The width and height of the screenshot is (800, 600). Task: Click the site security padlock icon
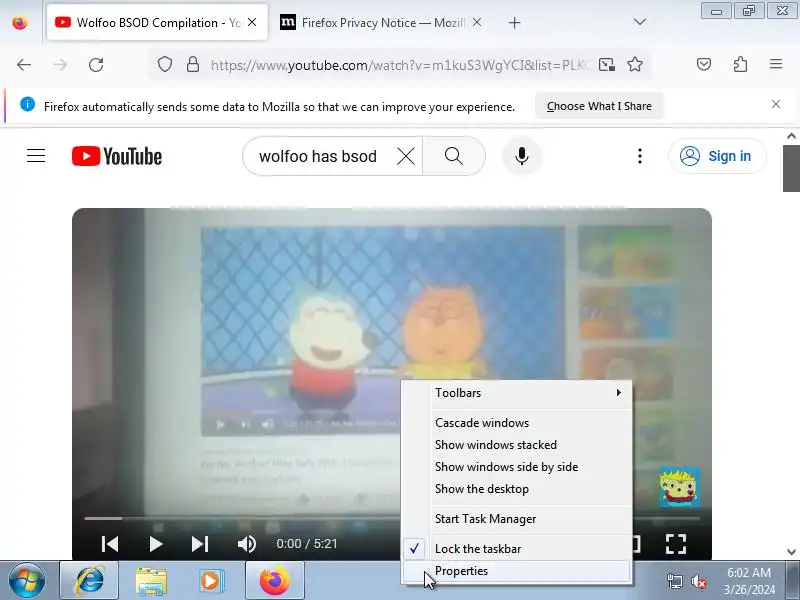(x=192, y=64)
